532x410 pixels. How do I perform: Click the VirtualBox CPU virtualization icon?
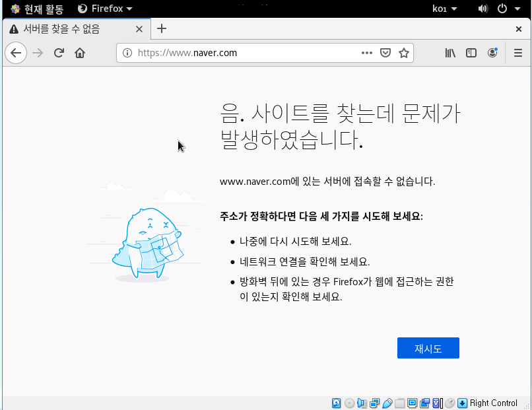click(438, 403)
